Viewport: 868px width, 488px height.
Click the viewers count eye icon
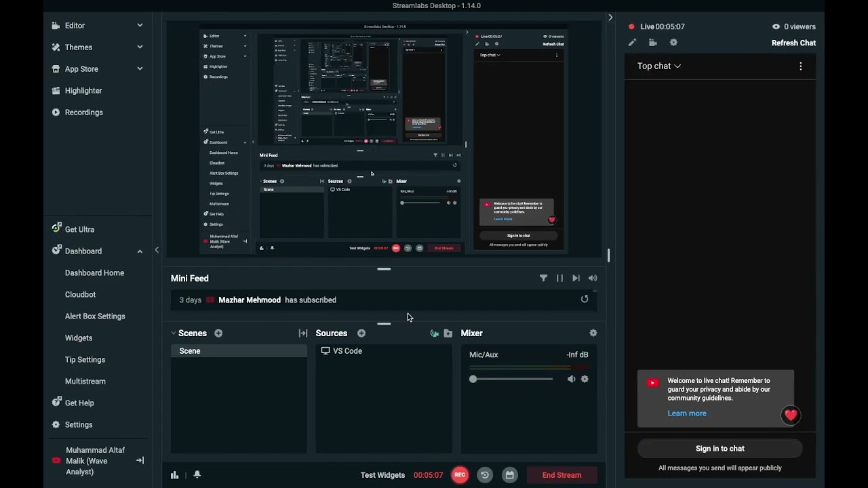[x=776, y=26]
